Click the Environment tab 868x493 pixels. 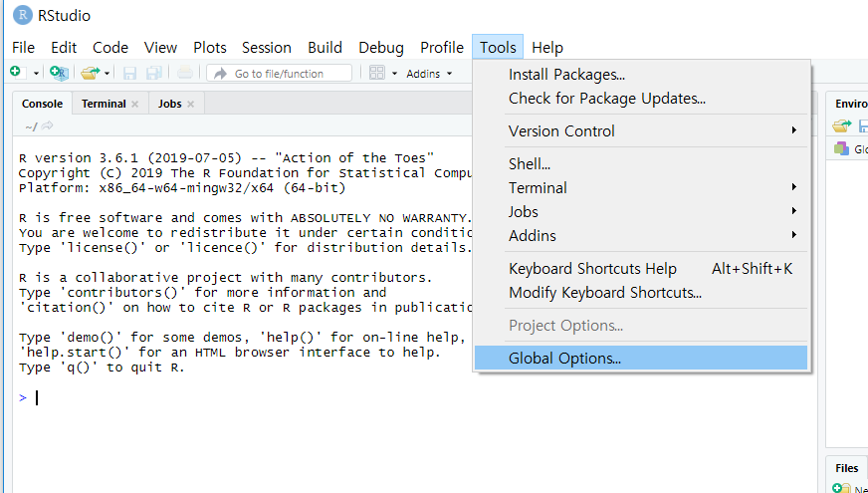coord(851,104)
